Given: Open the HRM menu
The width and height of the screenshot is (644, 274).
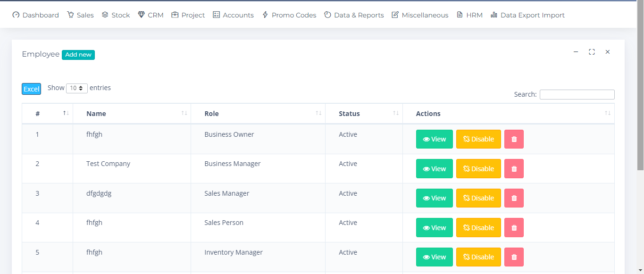Looking at the screenshot, I should coord(460,15).
